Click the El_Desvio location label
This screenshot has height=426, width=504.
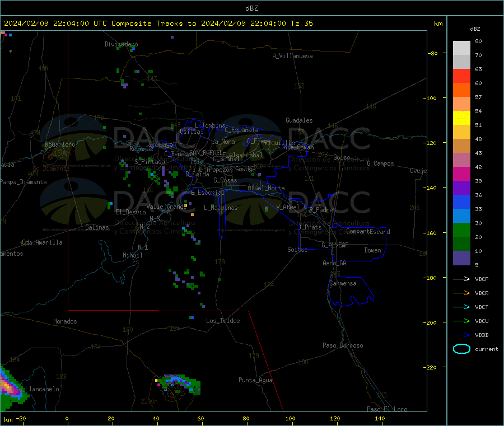(x=131, y=212)
